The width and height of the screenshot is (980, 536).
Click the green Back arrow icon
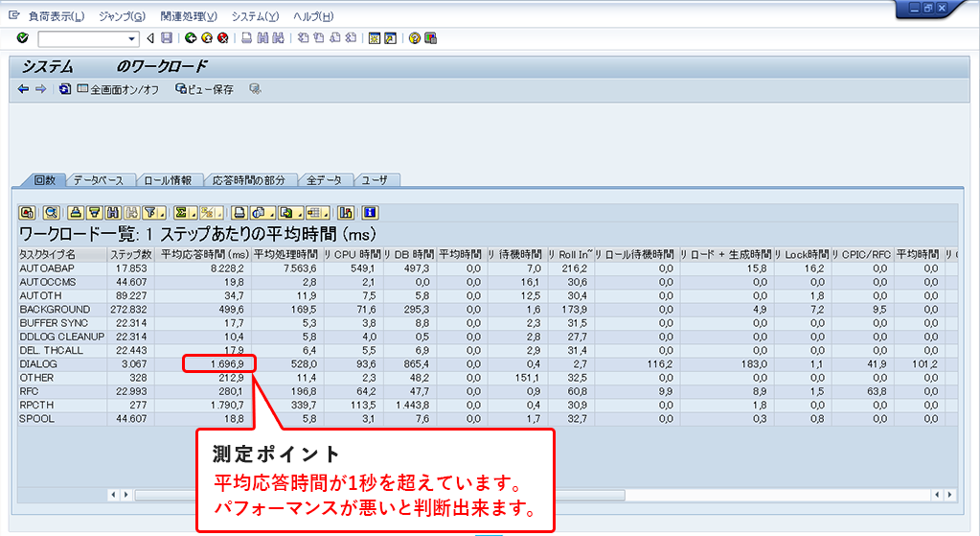[191, 38]
